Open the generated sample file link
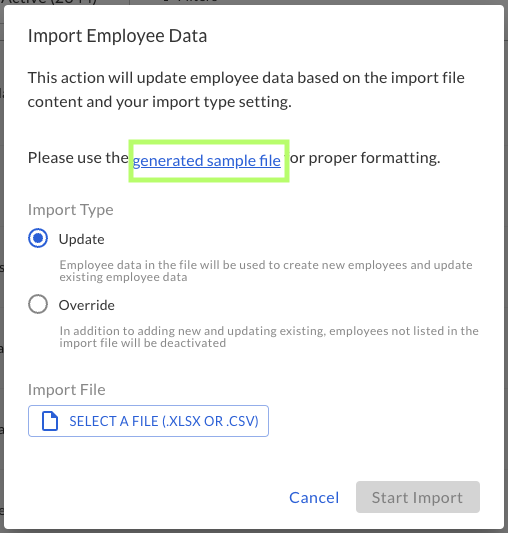This screenshot has width=508, height=533. tap(207, 160)
